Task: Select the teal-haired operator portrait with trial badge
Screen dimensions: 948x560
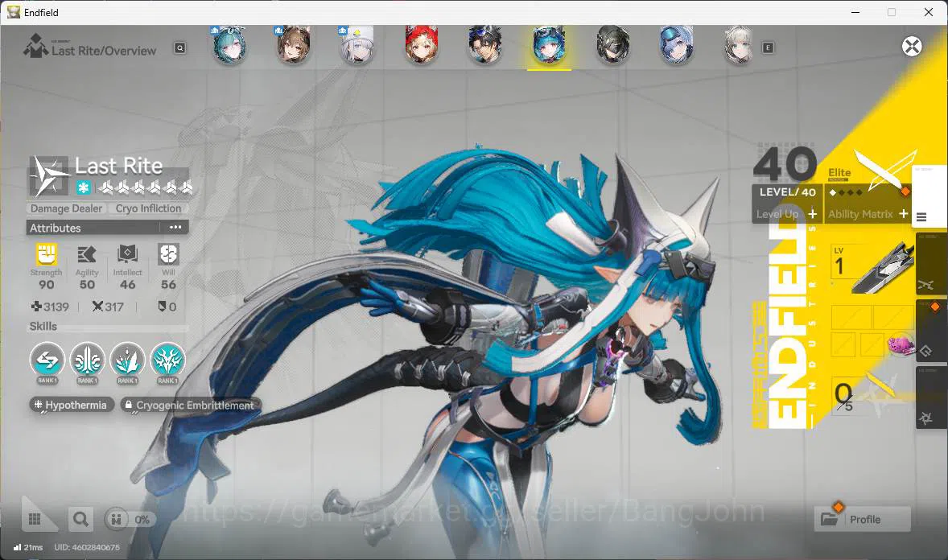Action: tap(229, 45)
